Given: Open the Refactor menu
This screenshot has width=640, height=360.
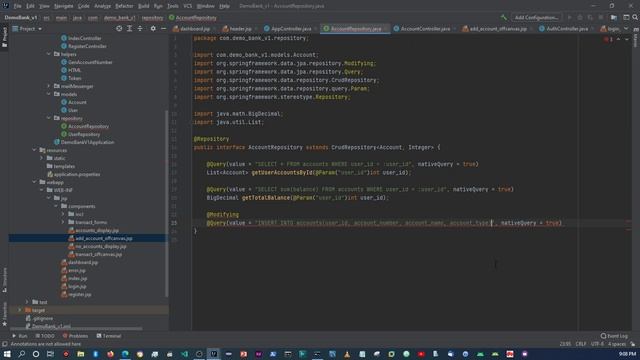Looking at the screenshot, I should (124, 6).
